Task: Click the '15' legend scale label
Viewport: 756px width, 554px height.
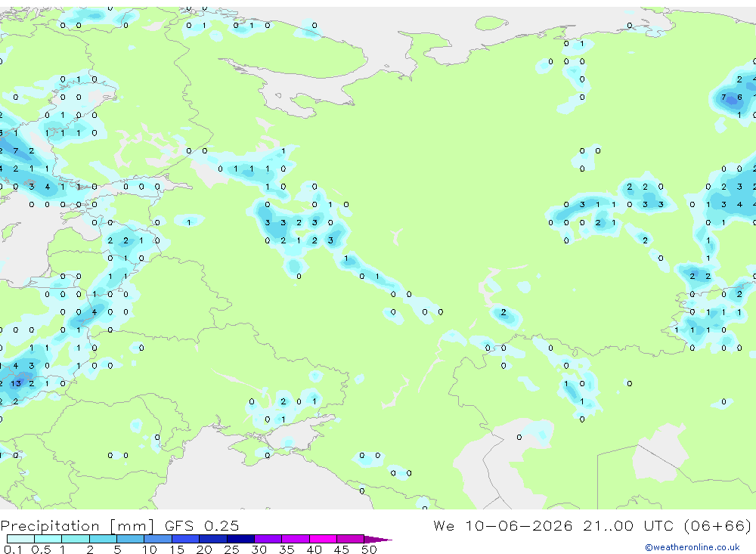Action: click(x=177, y=549)
